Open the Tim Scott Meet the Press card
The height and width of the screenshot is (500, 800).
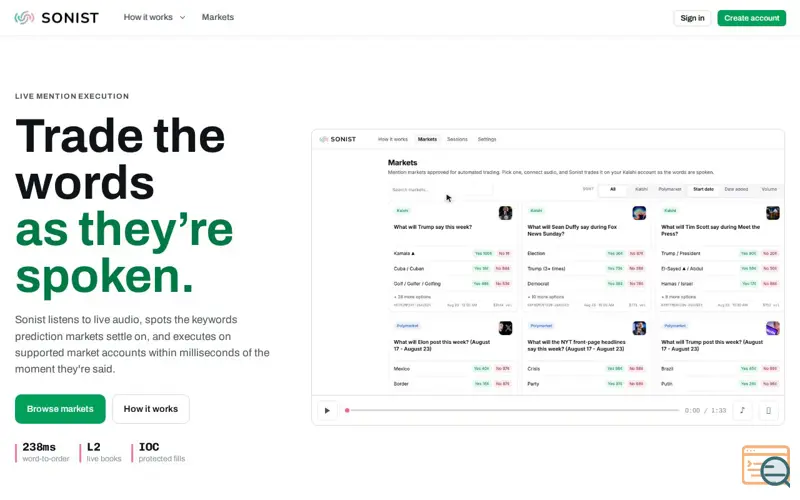(x=720, y=256)
